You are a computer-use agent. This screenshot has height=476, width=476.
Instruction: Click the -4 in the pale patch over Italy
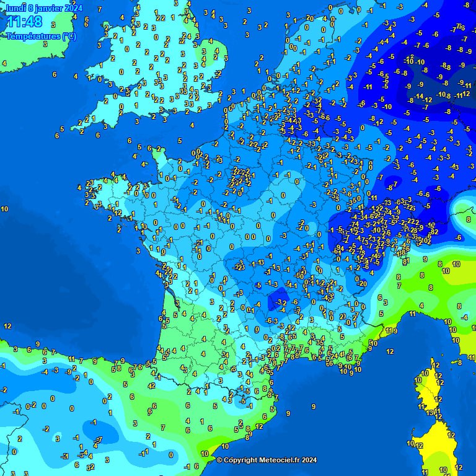click(x=464, y=317)
